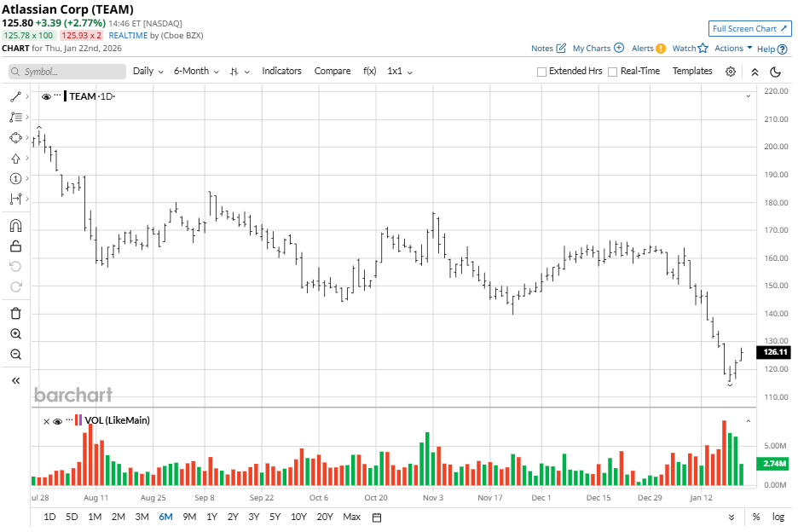Click the Symbol search input field
This screenshot has height=532, width=798.
point(67,72)
